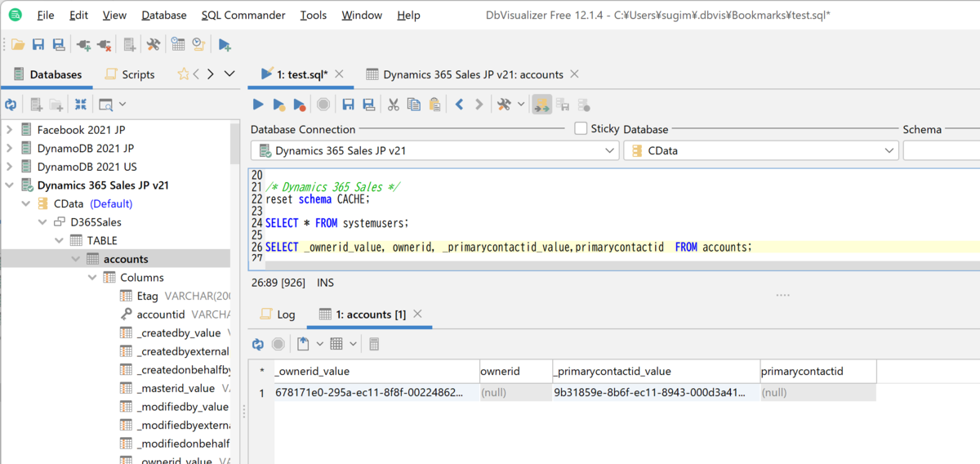Collapse the CData (Default) node

click(26, 203)
